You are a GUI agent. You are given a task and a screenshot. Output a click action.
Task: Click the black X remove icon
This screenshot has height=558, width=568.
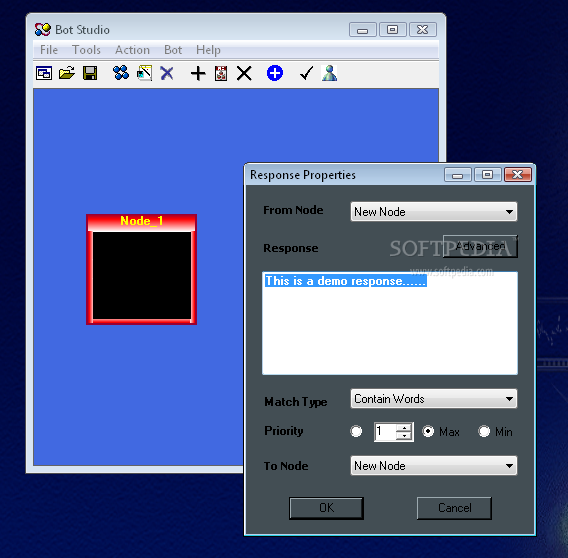pos(244,74)
